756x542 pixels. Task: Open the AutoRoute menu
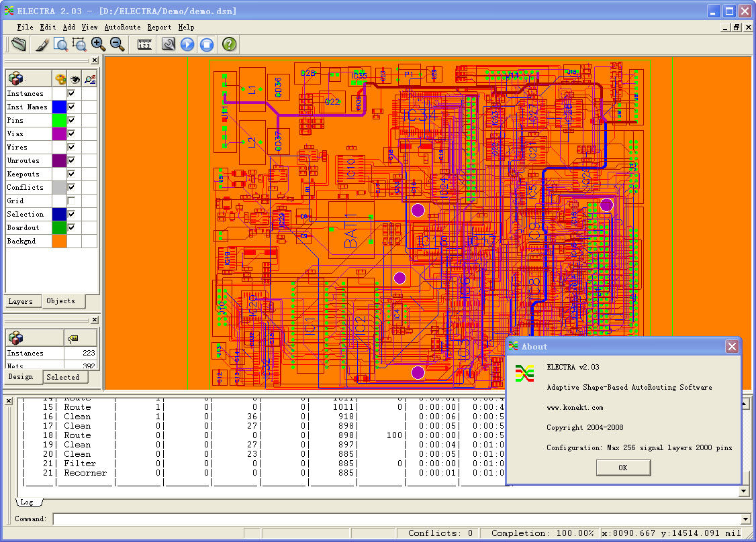pos(122,28)
